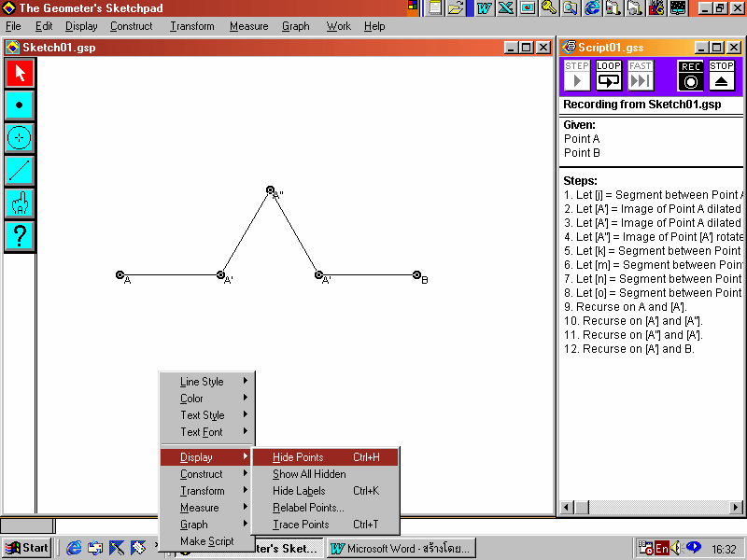Click the Office shortcut bar Excel icon

(x=505, y=7)
